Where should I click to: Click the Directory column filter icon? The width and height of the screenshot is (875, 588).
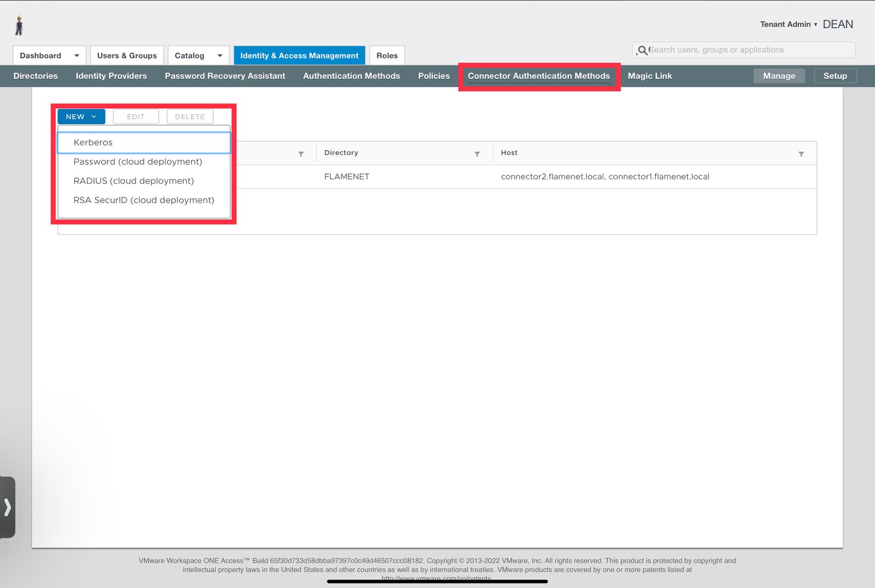coord(477,154)
